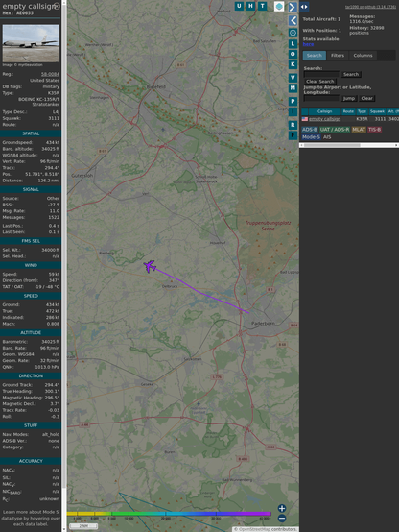
Task: Toggle the V map button
Action: click(x=293, y=78)
